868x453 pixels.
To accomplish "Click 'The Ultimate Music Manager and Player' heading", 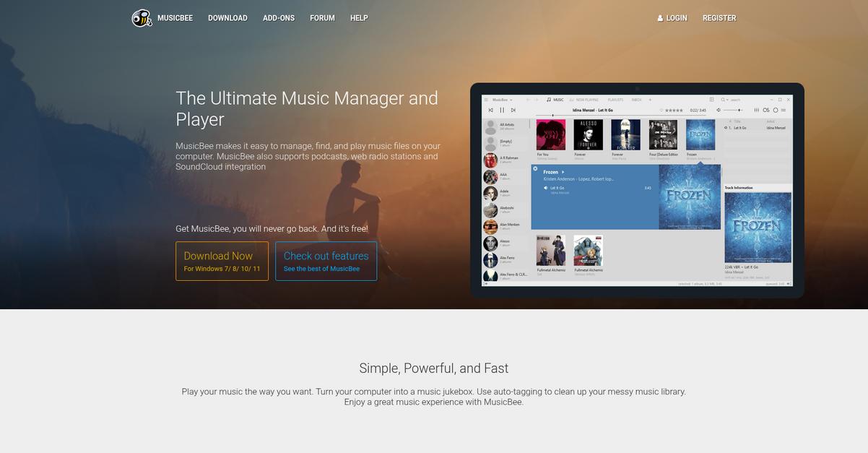I will point(307,108).
